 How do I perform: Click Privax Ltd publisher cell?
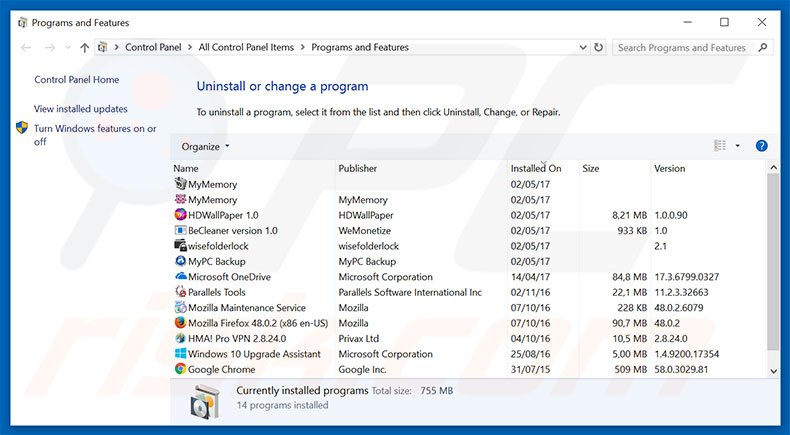(359, 339)
